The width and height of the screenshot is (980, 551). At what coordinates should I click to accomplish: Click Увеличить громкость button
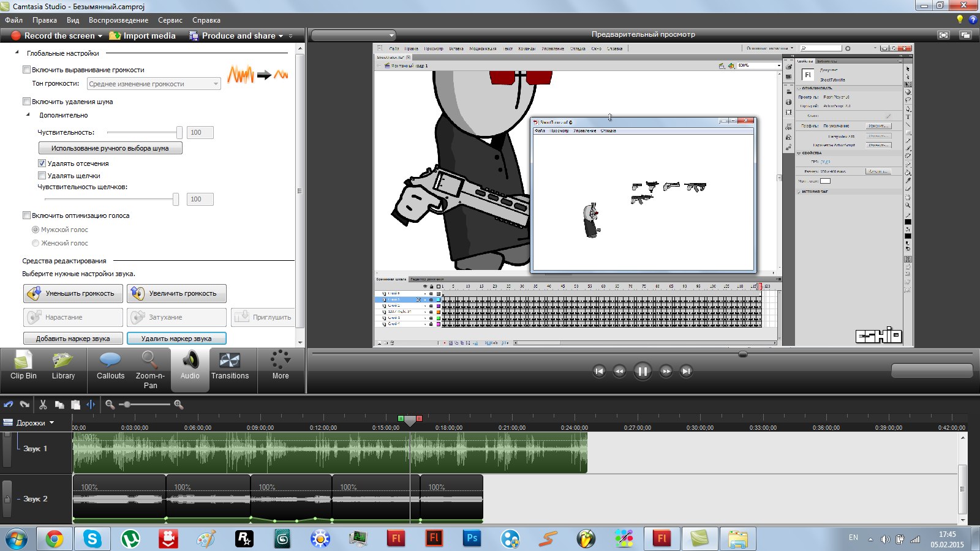point(176,293)
